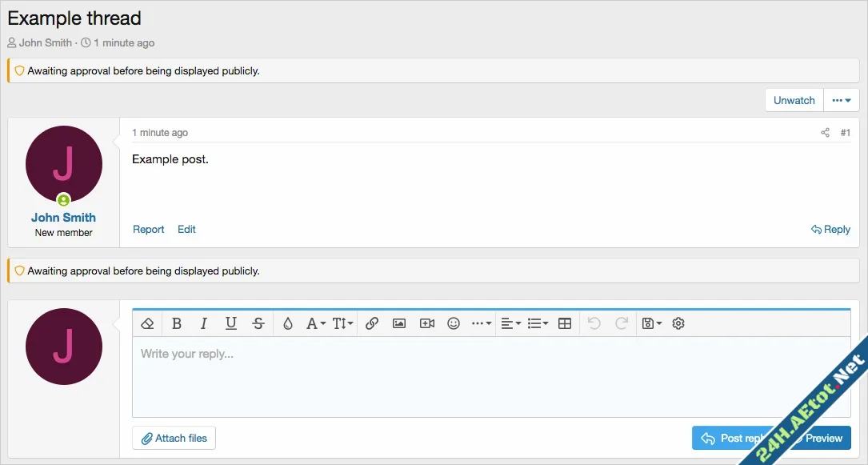The image size is (868, 465).
Task: Click Unwatch to stop watching the thread
Action: [x=794, y=99]
